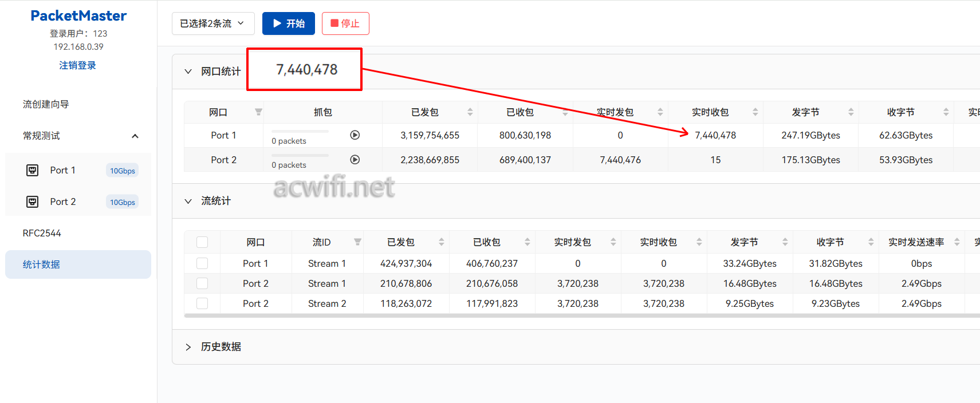
Task: Open 统计数据 in the sidebar
Action: point(78,264)
